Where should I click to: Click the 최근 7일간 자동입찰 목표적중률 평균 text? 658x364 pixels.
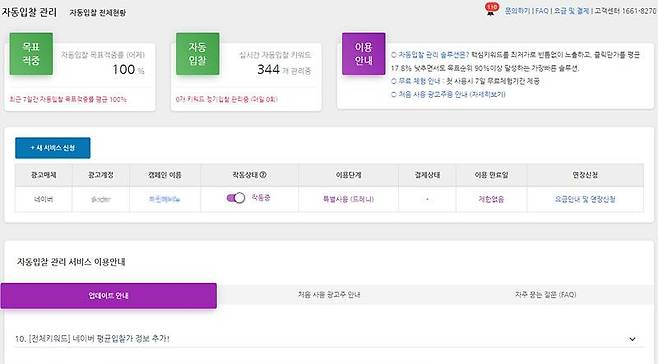[x=68, y=100]
